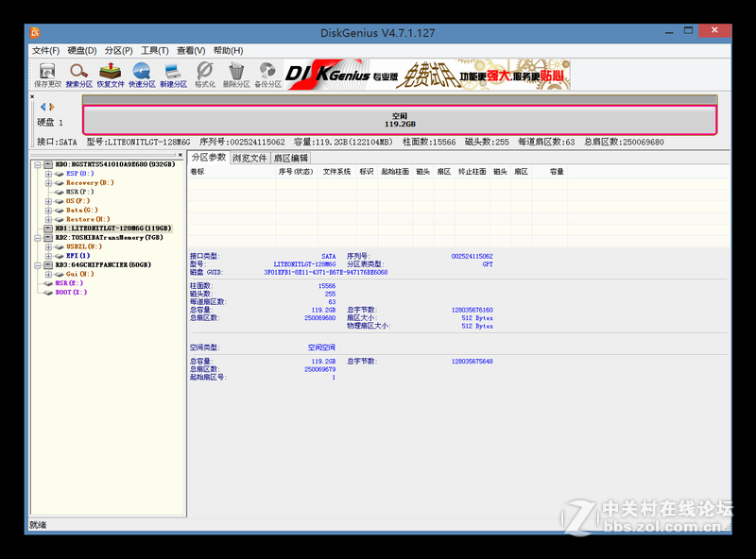756x559 pixels.
Task: Click the 保存更改 (Save Changes) toolbar icon
Action: (x=46, y=73)
